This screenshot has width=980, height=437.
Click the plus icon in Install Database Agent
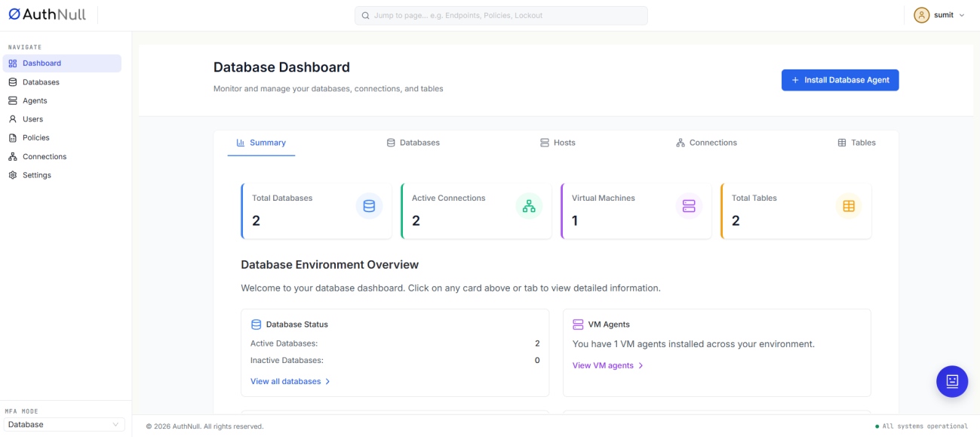[x=795, y=80]
